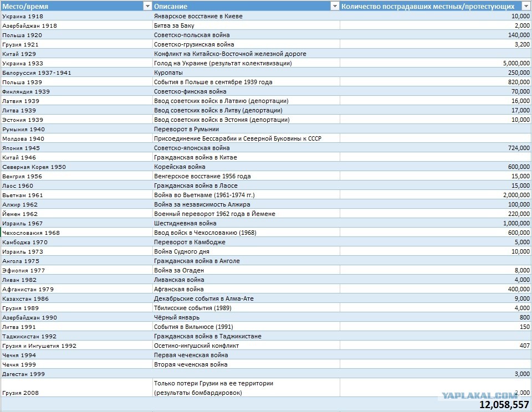Screen dimensions: 532x412
Task: Select cell Таджикистан 1992
Action: click(x=76, y=336)
